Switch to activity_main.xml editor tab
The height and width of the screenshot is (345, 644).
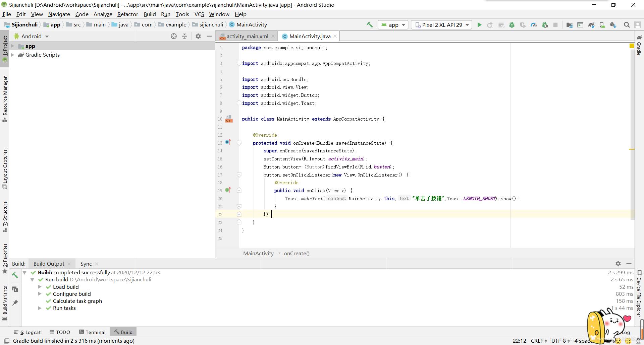247,36
